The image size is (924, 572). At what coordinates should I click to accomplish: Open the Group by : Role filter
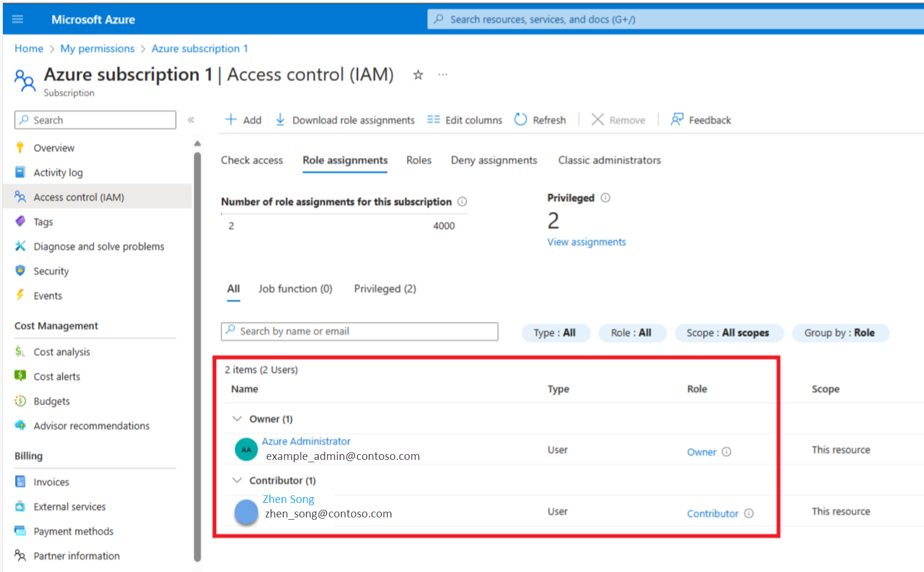[840, 333]
